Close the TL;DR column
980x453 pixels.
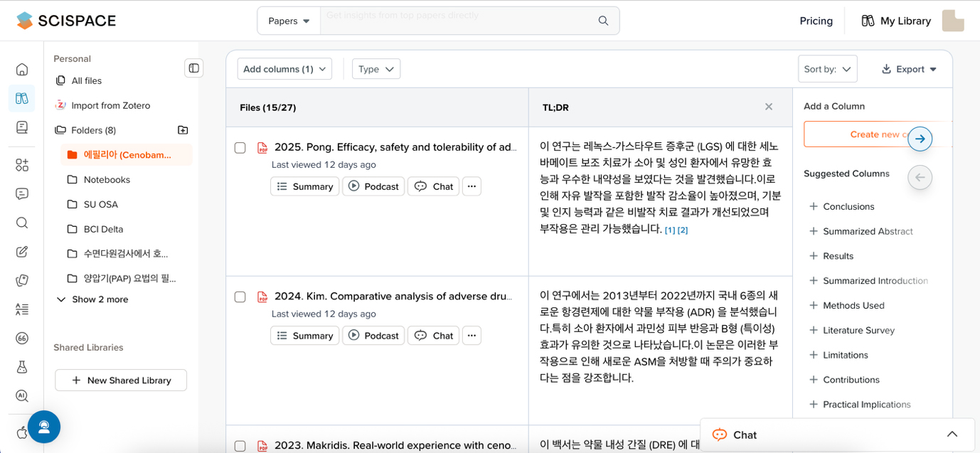(768, 107)
